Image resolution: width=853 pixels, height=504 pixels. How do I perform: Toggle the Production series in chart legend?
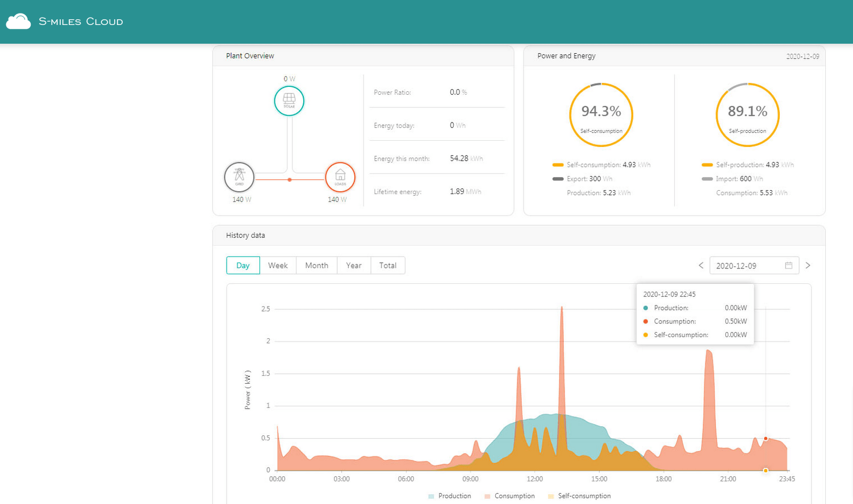[450, 496]
